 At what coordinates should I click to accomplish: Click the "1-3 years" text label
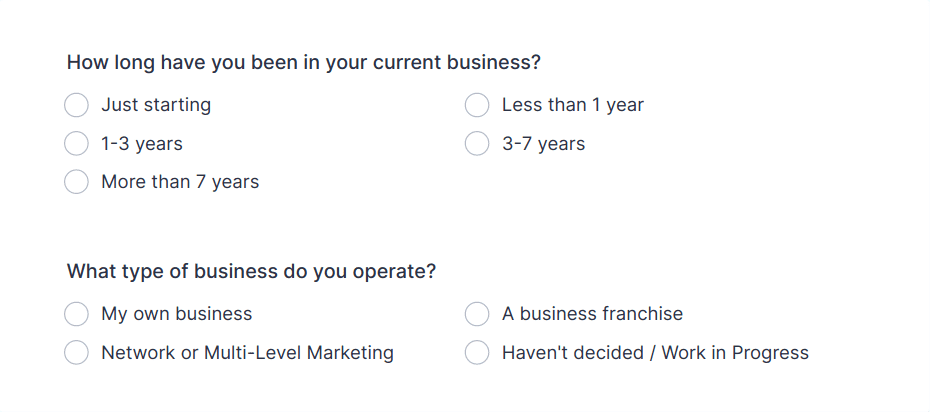142,144
